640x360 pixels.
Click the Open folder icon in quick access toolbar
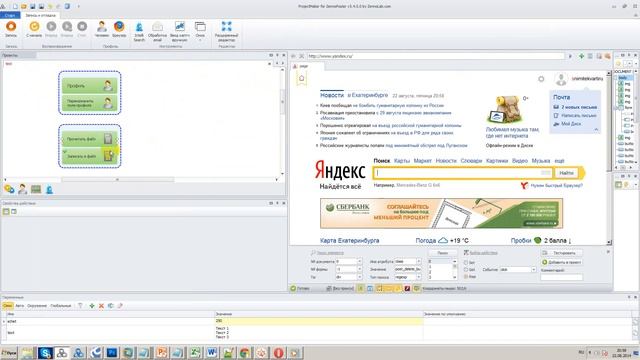pyautogui.click(x=24, y=6)
